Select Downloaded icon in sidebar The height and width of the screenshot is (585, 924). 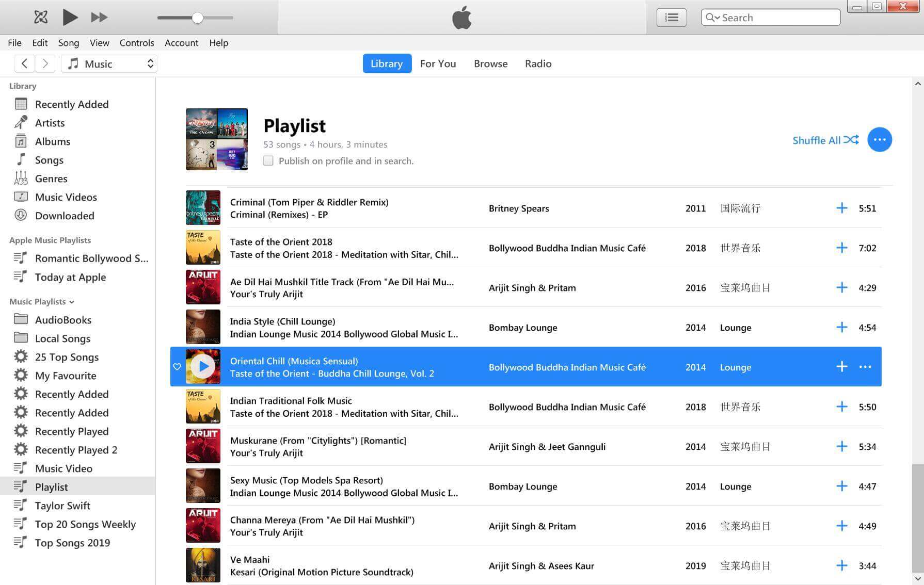coord(21,216)
